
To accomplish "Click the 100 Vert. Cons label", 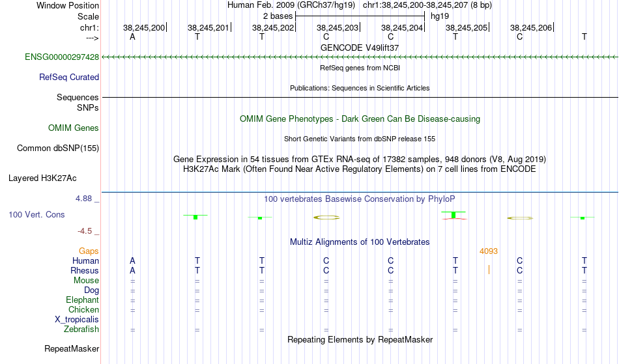I will click(36, 214).
